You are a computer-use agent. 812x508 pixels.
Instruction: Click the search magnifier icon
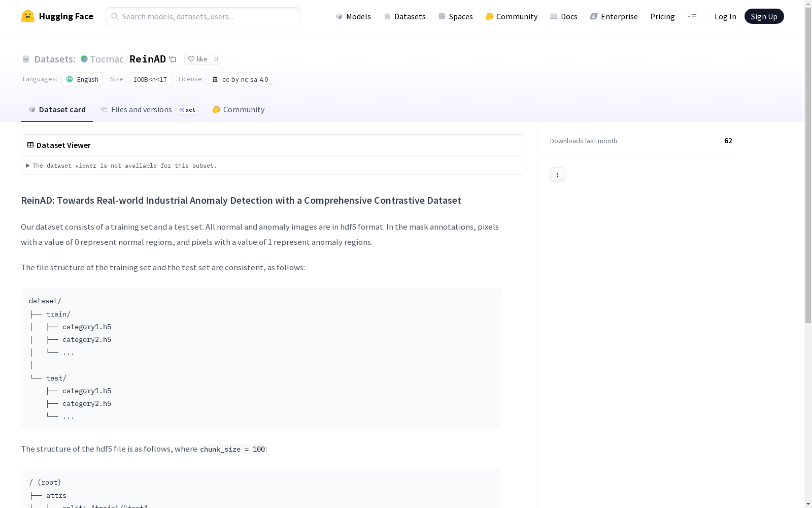115,16
